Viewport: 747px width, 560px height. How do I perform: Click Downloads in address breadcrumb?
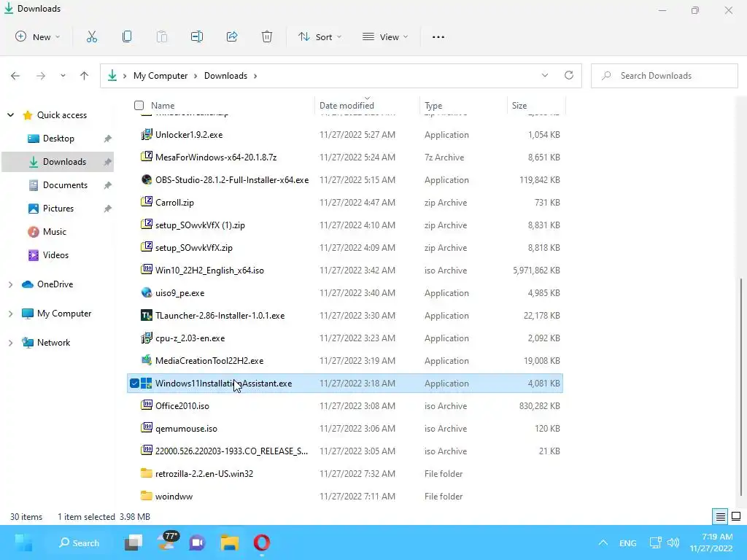pyautogui.click(x=226, y=76)
